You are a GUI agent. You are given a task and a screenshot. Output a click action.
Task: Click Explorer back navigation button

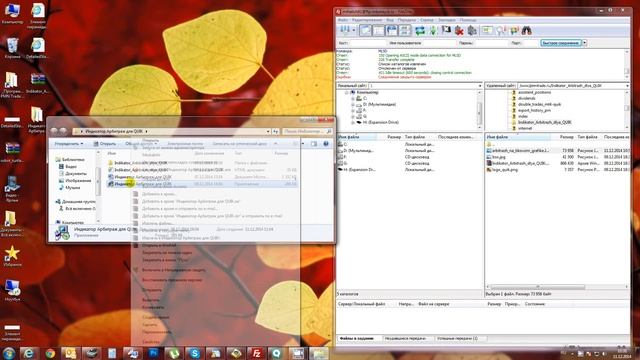(54, 131)
